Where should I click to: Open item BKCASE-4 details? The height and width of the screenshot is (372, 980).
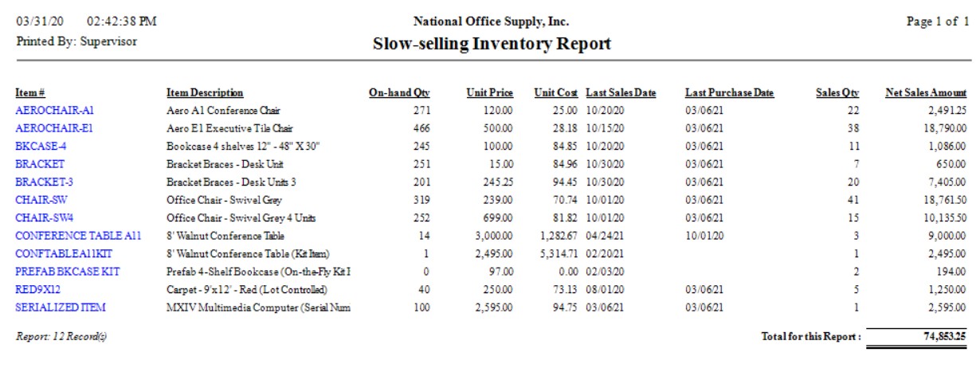click(41, 146)
